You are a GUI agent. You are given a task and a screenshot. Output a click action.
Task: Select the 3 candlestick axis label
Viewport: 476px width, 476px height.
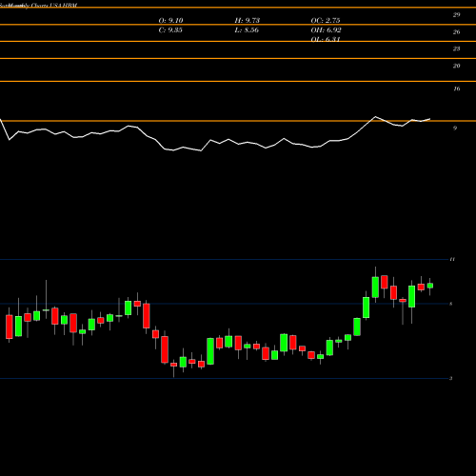click(x=451, y=378)
